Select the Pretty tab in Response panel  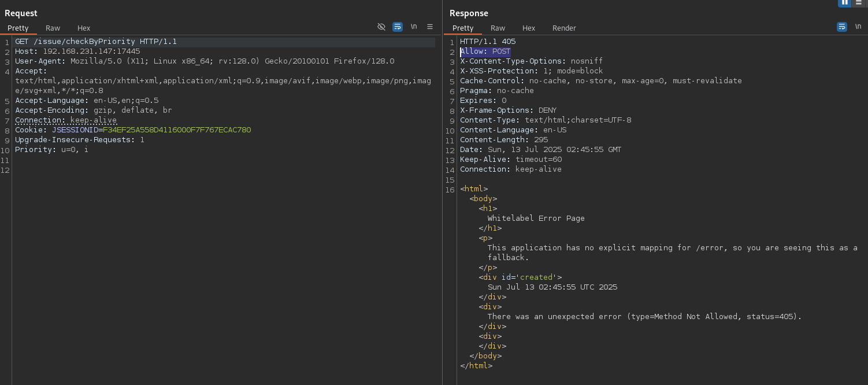pos(463,28)
